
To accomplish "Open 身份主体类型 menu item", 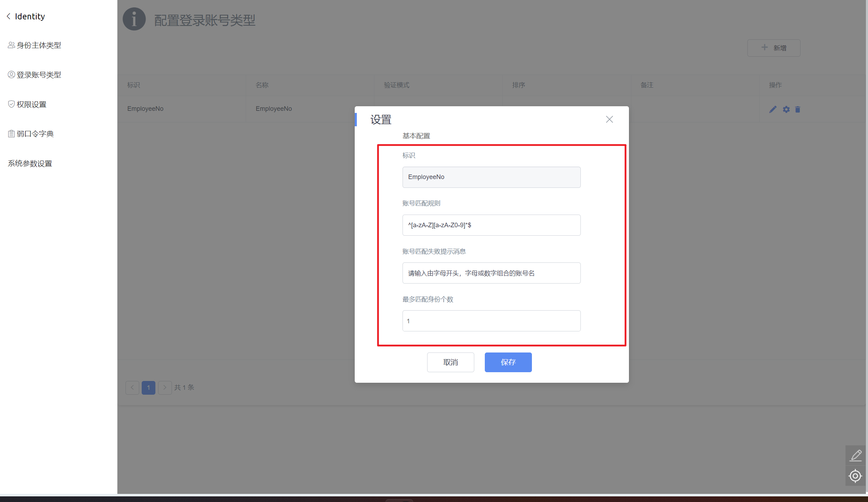I will (x=39, y=45).
